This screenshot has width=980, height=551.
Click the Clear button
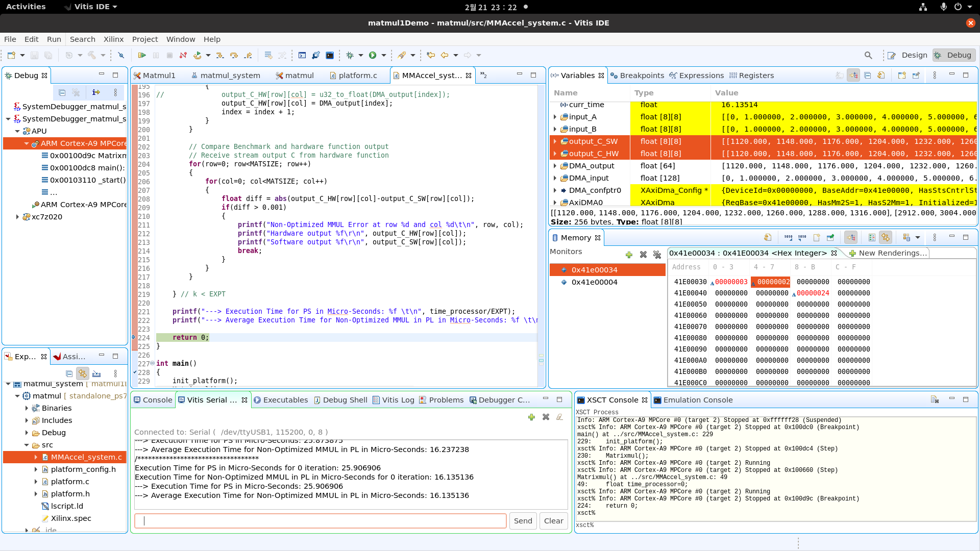[553, 521]
